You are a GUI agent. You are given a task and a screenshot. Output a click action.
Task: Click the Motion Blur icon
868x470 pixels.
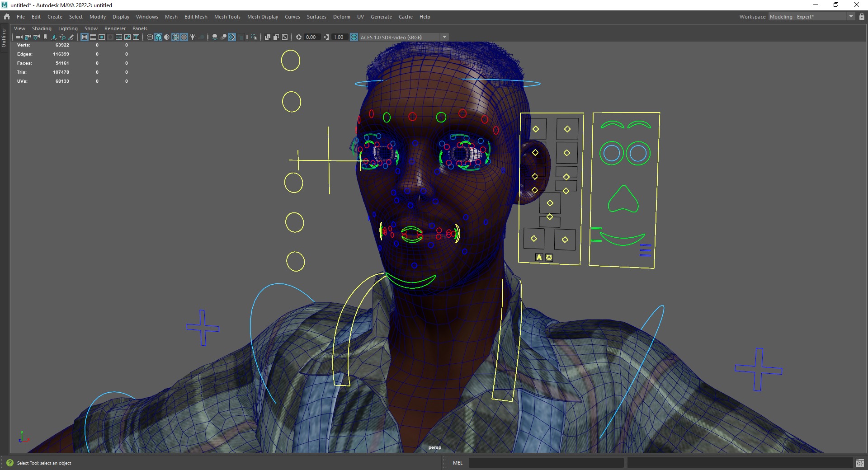[224, 37]
